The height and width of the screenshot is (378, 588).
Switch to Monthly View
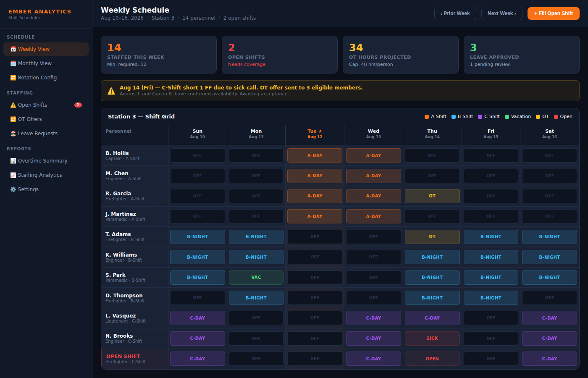pos(46,63)
